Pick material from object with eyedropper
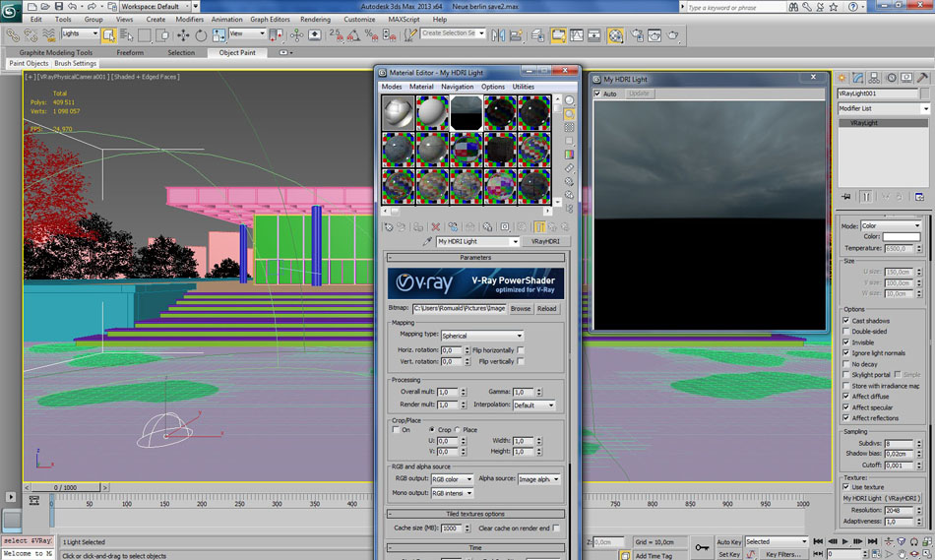The image size is (935, 560). tap(427, 241)
